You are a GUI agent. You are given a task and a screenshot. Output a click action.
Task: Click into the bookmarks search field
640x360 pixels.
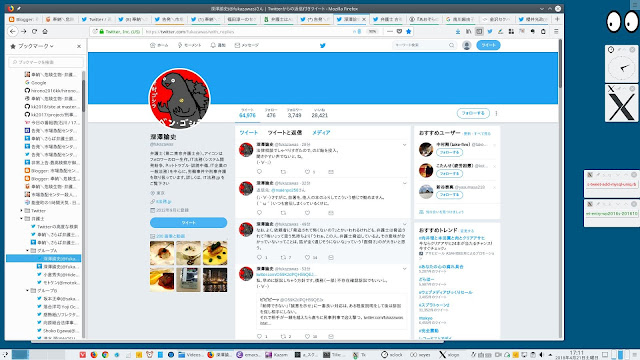(46, 62)
